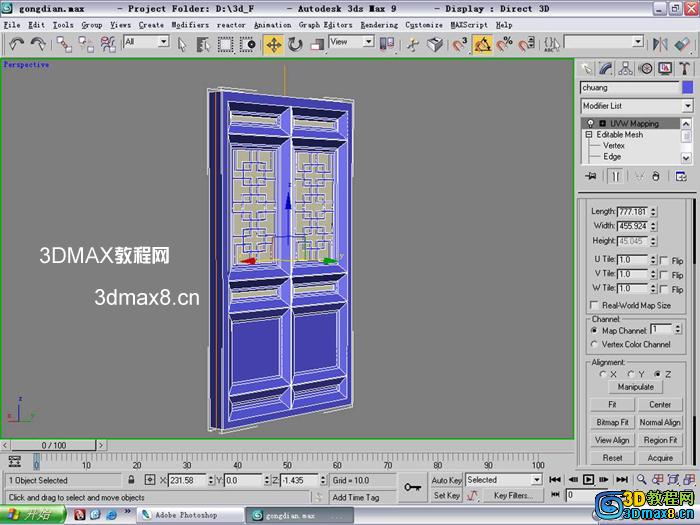This screenshot has width=700, height=525.
Task: Click Configure Modifier Sets icon
Action: click(x=681, y=176)
